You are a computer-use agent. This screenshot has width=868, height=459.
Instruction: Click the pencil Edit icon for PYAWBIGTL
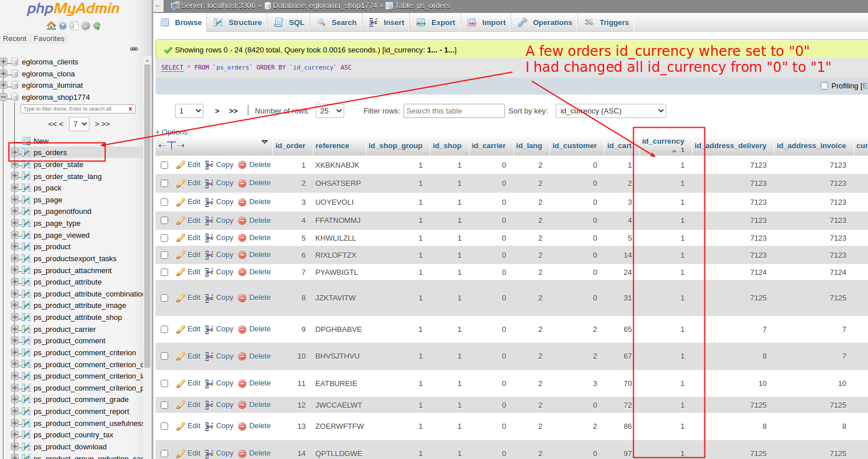pos(181,272)
